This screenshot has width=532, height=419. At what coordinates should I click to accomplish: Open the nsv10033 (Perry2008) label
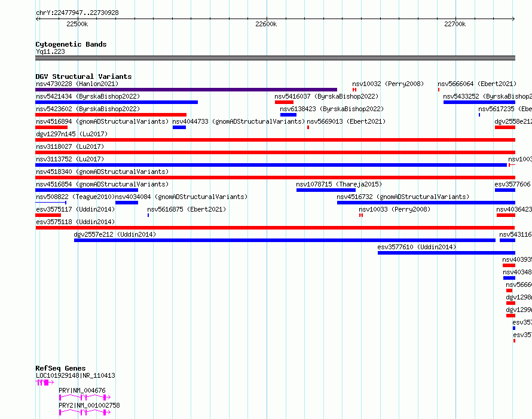395,209
